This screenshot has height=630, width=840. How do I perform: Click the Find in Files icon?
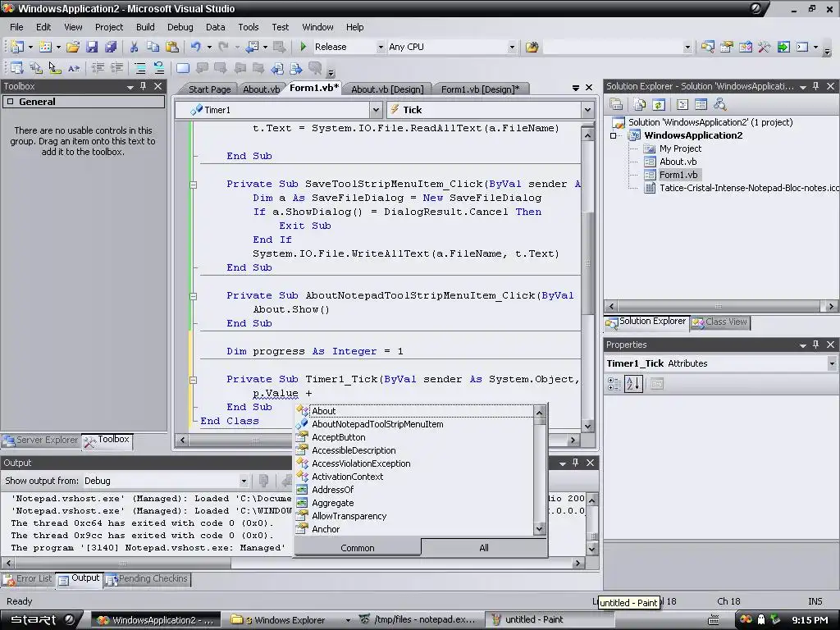pos(532,47)
